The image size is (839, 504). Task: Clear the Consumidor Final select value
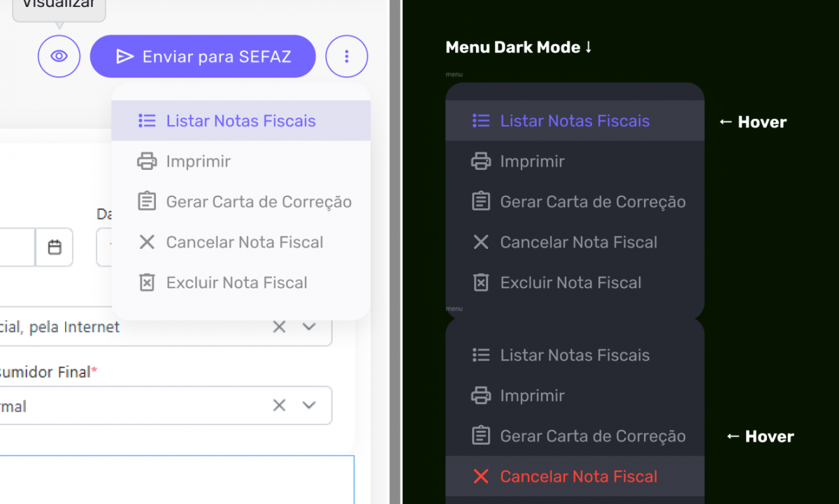click(279, 405)
